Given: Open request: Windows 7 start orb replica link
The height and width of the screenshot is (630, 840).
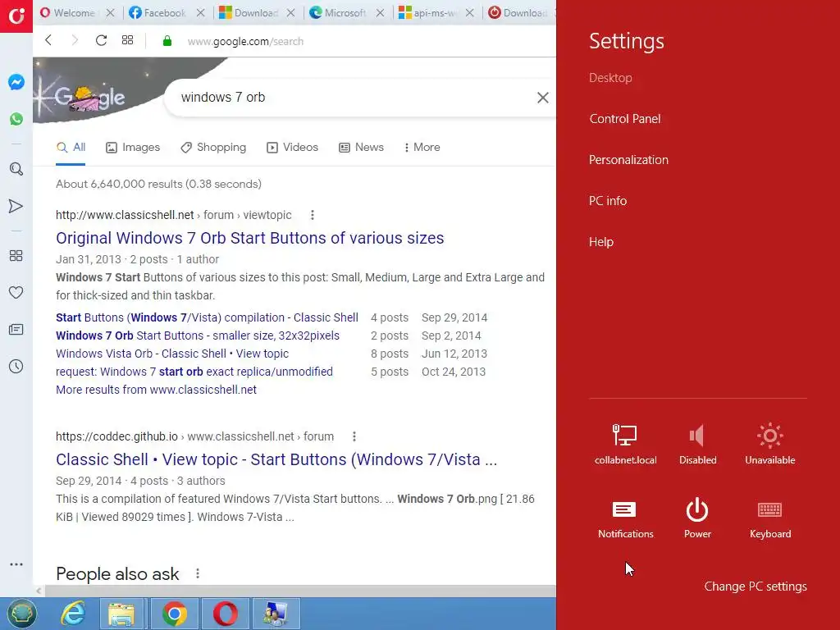Looking at the screenshot, I should pyautogui.click(x=194, y=372).
